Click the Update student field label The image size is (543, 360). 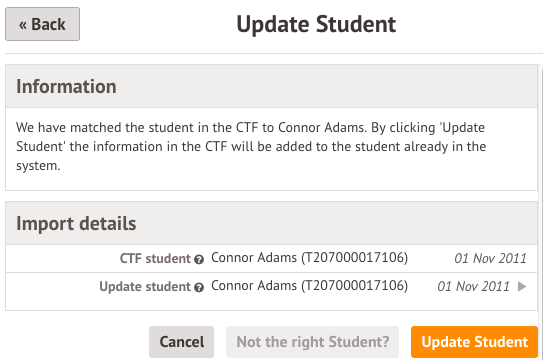pos(145,287)
